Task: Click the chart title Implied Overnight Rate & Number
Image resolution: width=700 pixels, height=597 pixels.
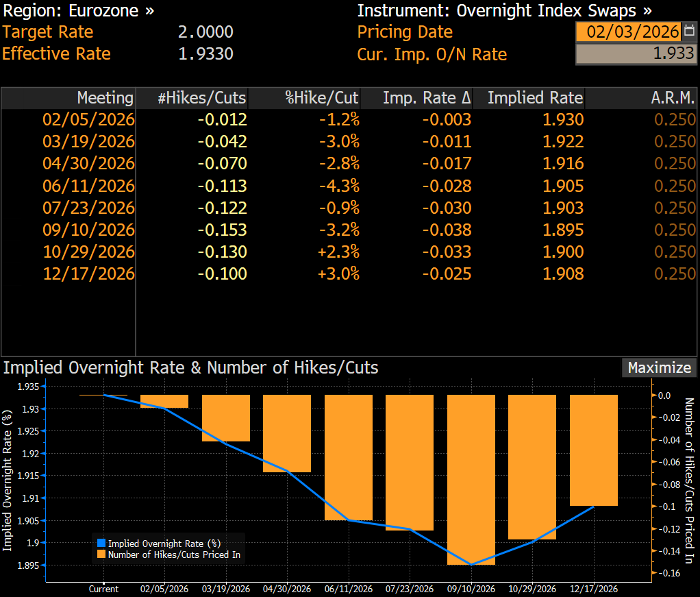Action: click(190, 368)
